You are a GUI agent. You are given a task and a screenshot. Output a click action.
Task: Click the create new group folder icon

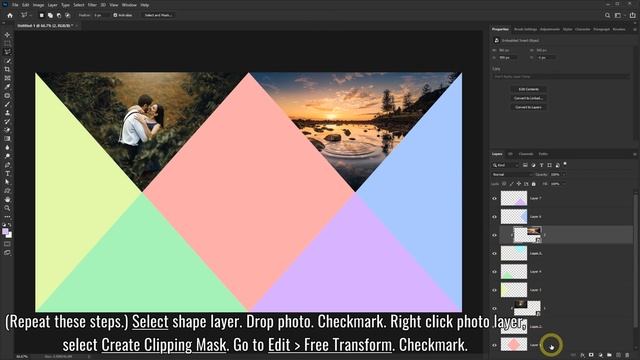click(x=609, y=355)
